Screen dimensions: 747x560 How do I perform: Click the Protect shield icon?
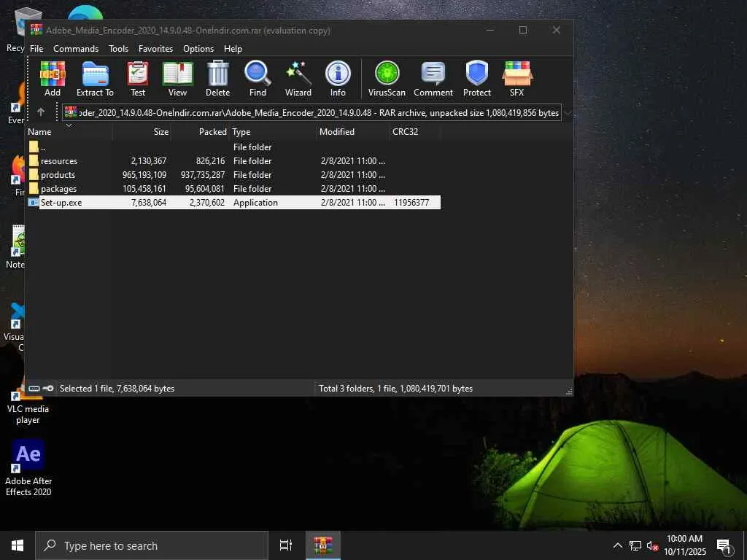pyautogui.click(x=477, y=79)
